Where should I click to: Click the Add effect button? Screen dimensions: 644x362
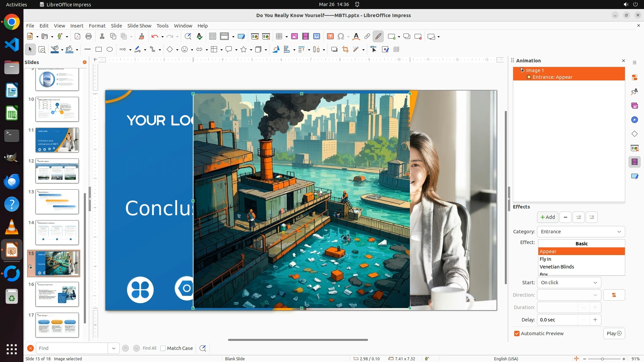point(548,217)
